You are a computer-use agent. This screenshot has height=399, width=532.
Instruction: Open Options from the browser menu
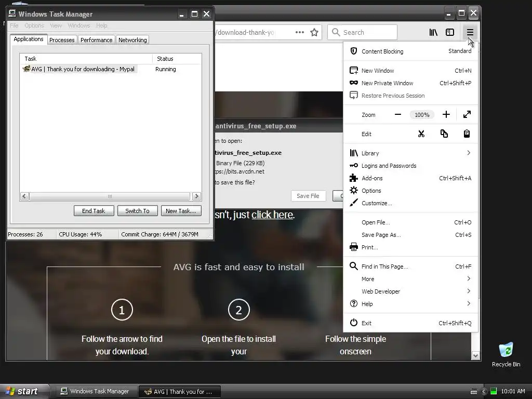point(410,191)
